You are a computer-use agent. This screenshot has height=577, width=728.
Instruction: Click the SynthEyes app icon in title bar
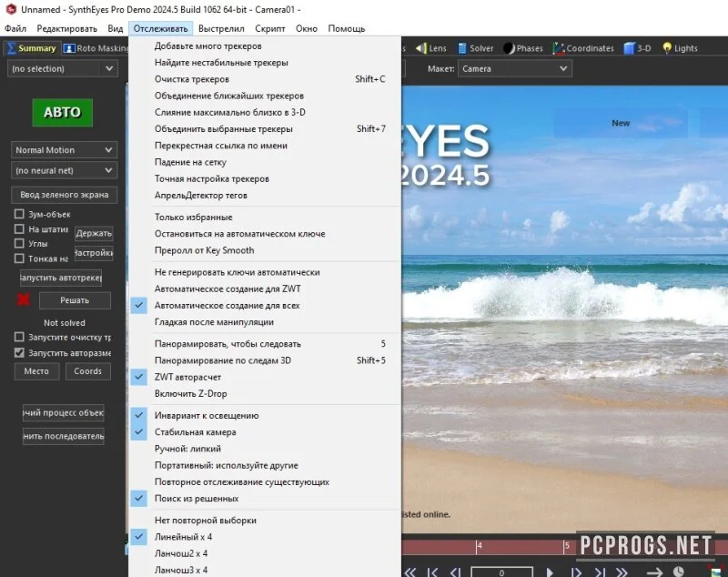click(11, 9)
